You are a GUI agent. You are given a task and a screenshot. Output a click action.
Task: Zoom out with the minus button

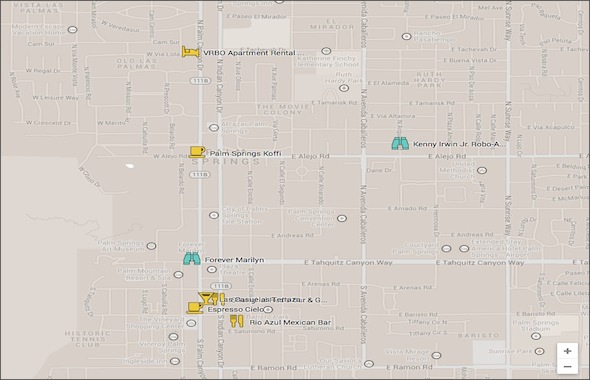click(x=567, y=366)
